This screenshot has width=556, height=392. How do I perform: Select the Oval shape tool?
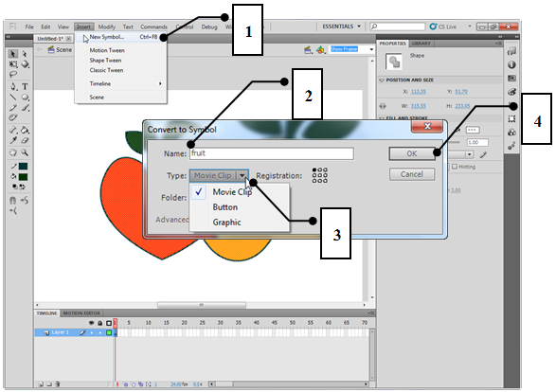(x=25, y=98)
